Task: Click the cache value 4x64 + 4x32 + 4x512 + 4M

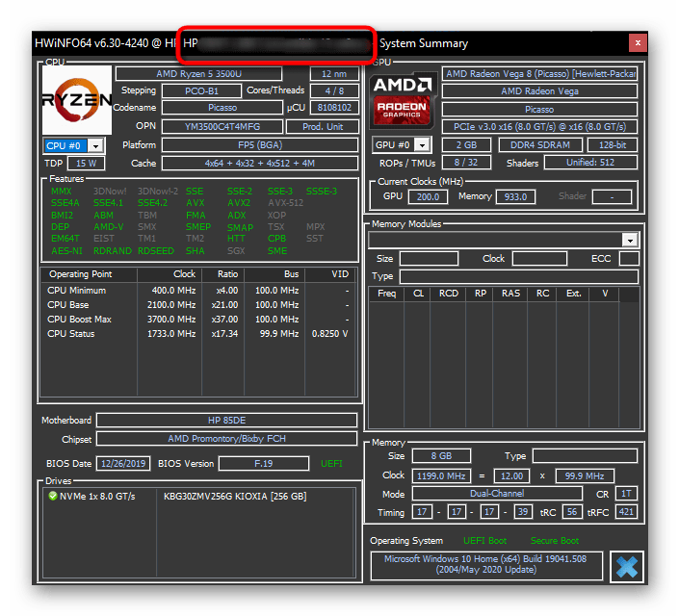Action: [x=260, y=164]
